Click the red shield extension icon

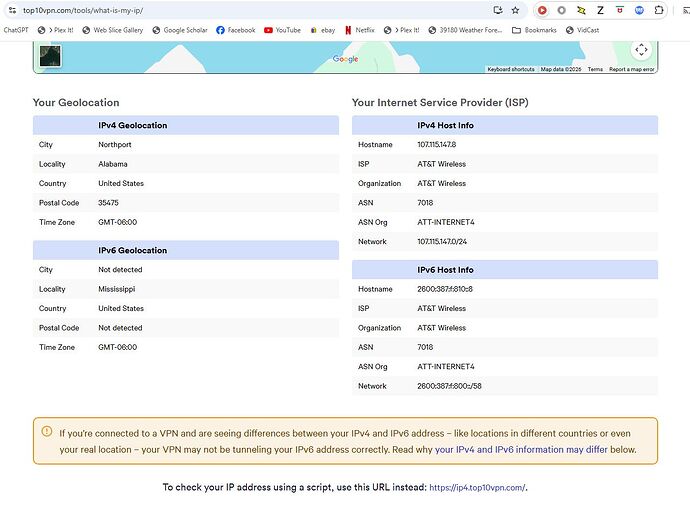(x=620, y=10)
